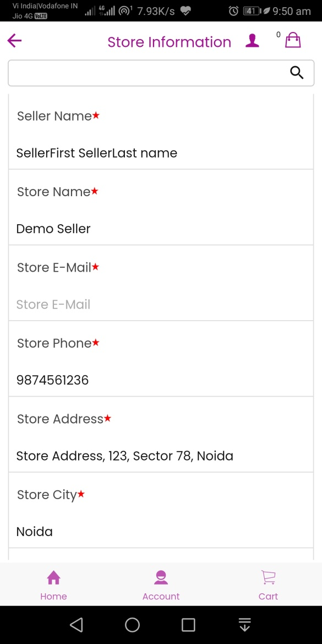Viewport: 322px width, 644px height.
Task: Tap the cart item count badge
Action: (278, 35)
